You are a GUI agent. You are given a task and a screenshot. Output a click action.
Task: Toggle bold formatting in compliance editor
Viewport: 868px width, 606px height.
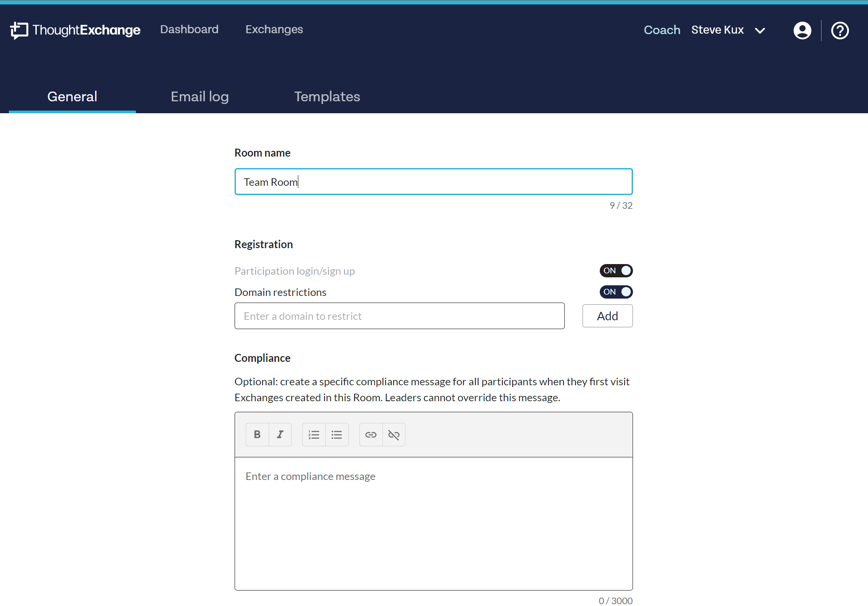(257, 434)
